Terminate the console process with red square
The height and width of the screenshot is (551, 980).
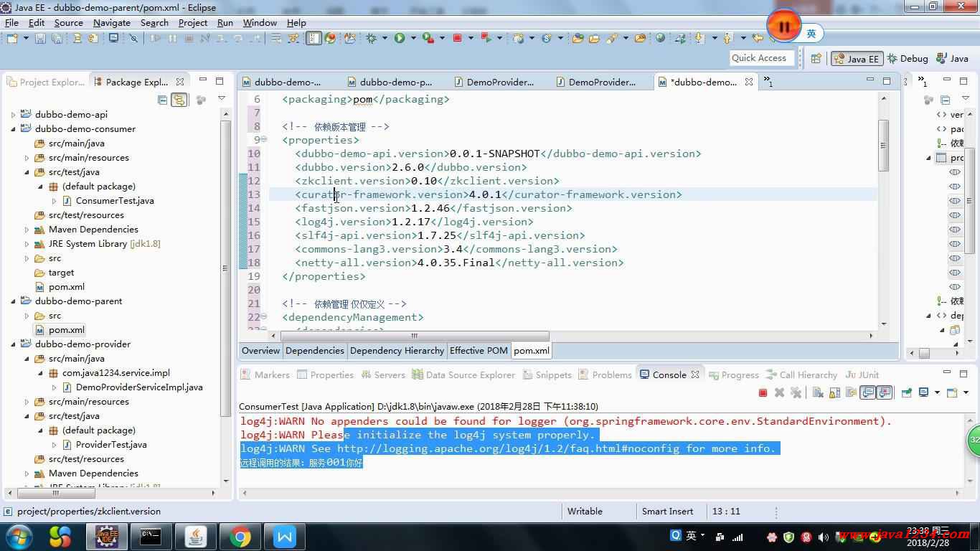763,392
